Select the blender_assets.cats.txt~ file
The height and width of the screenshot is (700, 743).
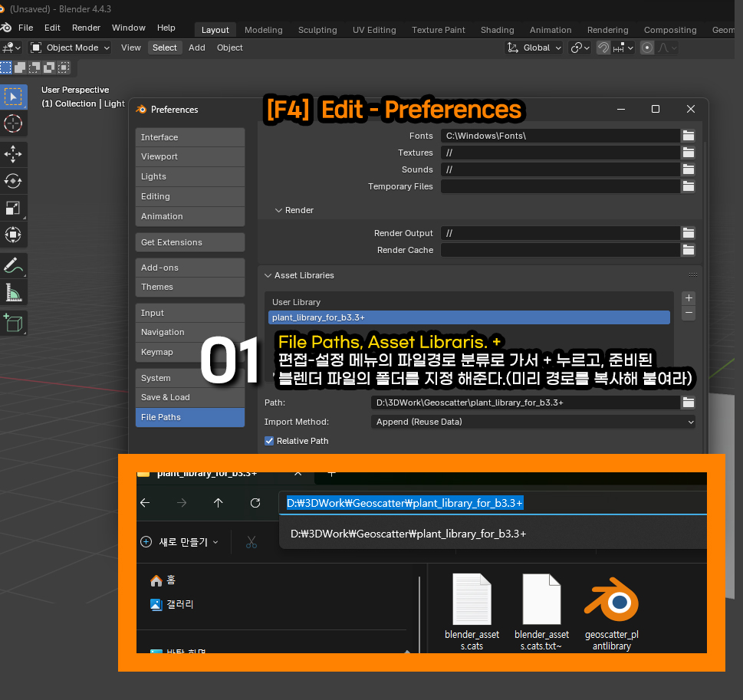541,613
